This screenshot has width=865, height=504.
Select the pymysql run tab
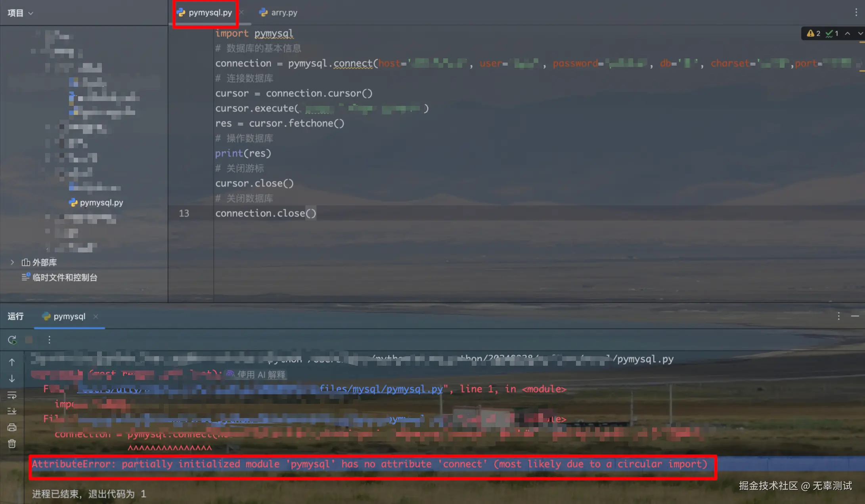pyautogui.click(x=69, y=316)
